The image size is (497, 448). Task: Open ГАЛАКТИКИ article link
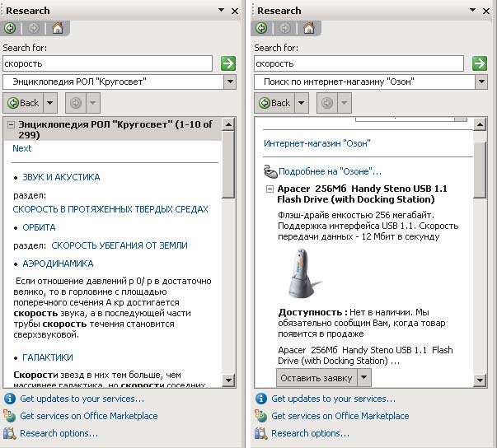pyautogui.click(x=48, y=357)
